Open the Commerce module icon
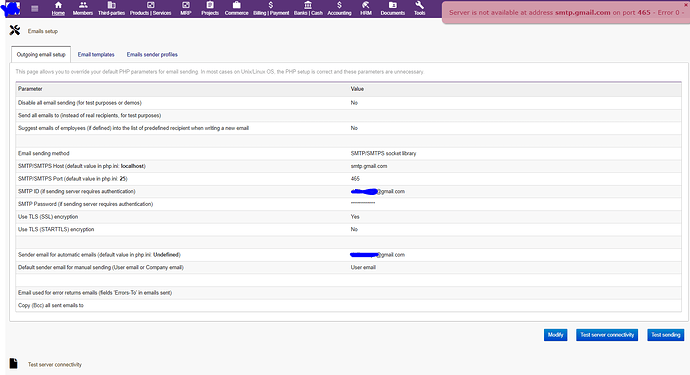Viewport: 690px width, 375px height. [x=236, y=5]
